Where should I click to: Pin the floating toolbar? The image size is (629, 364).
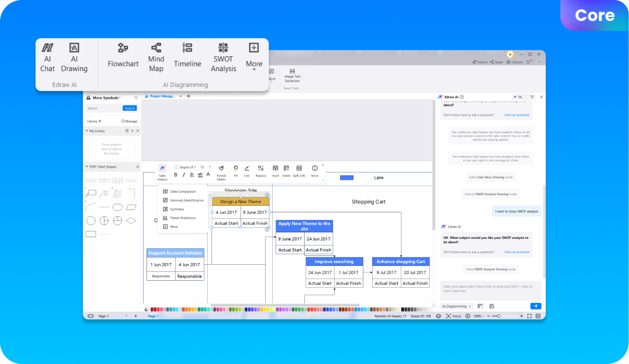point(323,164)
